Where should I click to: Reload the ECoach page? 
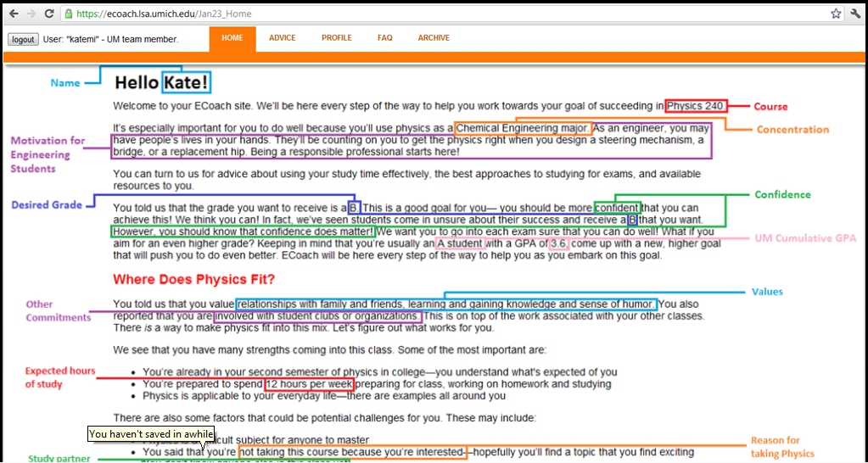[x=49, y=14]
